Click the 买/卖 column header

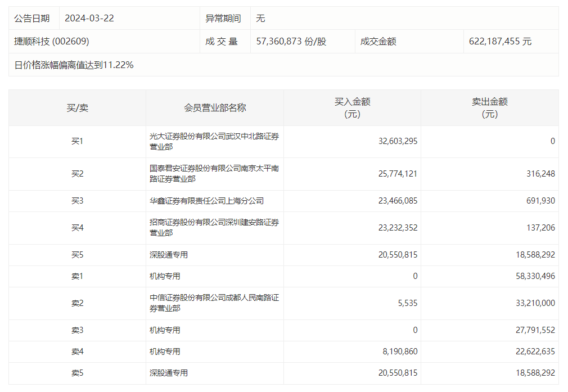coord(78,107)
